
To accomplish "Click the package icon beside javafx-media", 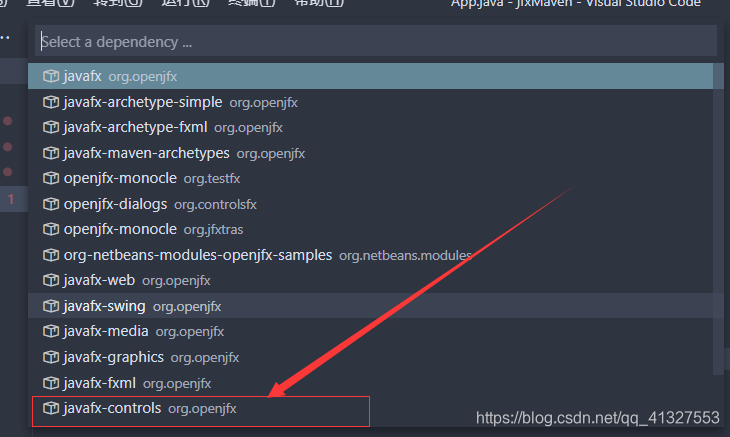I will click(51, 331).
